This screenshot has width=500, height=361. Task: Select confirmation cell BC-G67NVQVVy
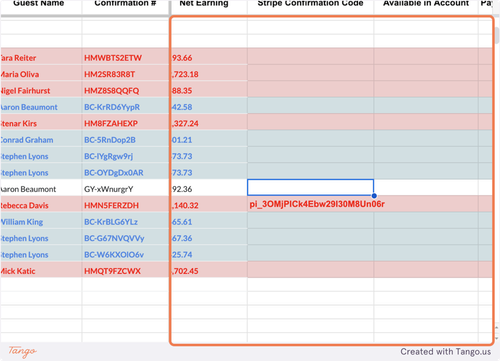[x=125, y=236]
